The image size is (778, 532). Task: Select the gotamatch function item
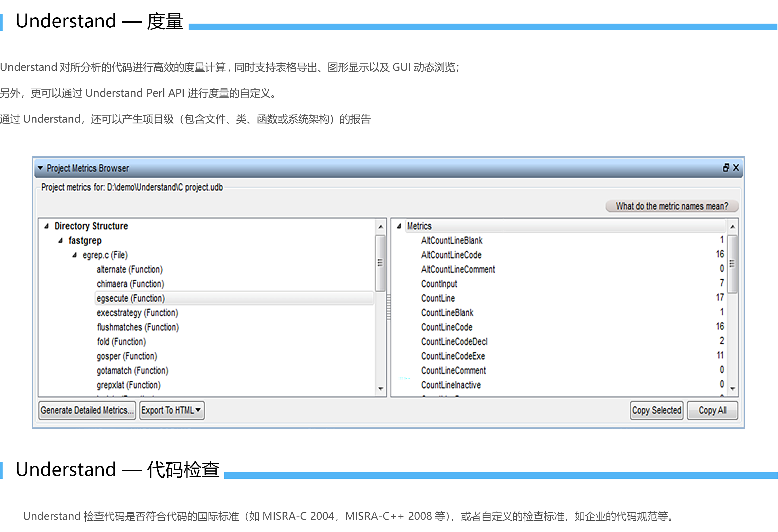(x=132, y=371)
